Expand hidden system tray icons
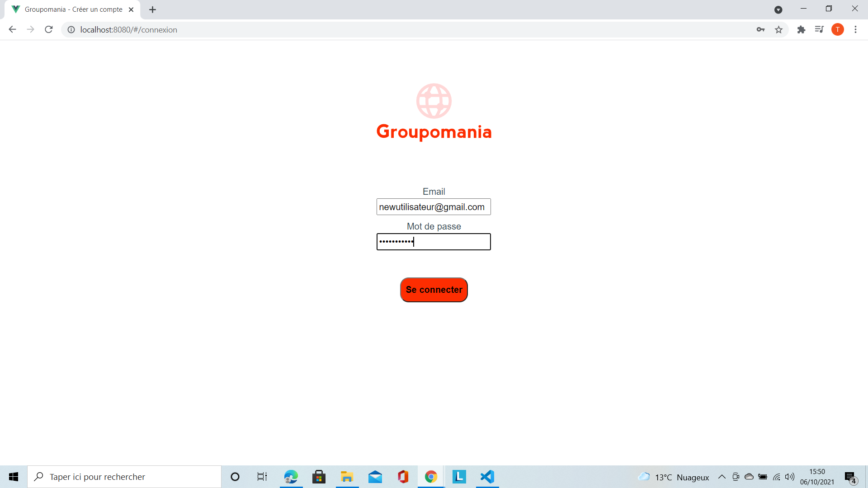 coord(722,477)
